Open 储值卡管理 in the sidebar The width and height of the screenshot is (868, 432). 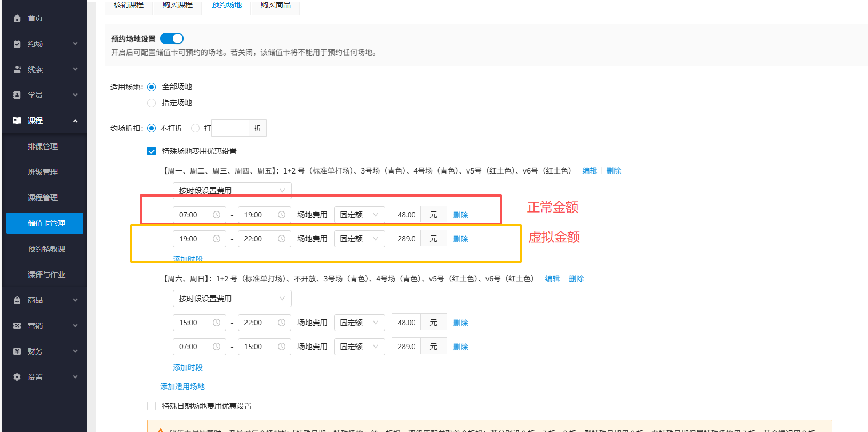45,223
